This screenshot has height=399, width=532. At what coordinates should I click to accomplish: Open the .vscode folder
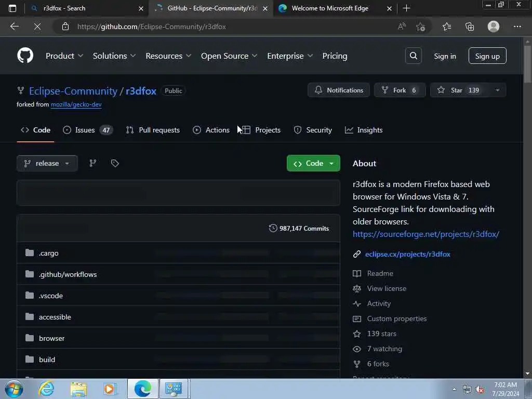pos(50,296)
